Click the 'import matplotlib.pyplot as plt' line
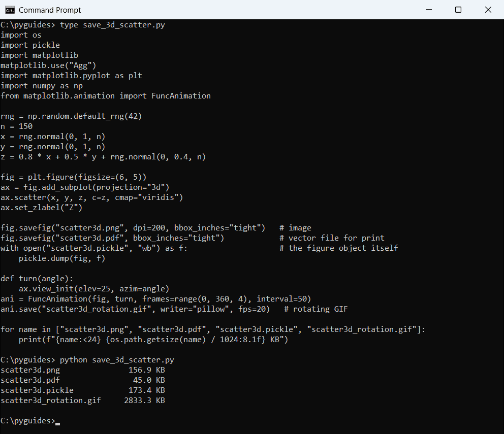 pos(71,76)
